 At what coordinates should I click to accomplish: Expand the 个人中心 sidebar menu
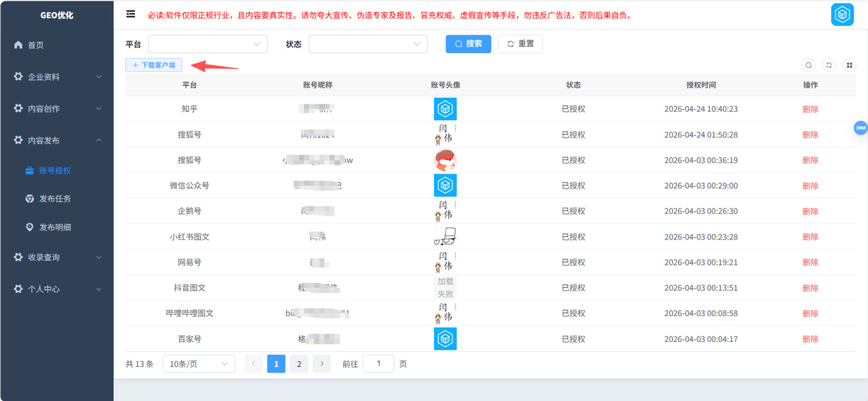coord(57,289)
